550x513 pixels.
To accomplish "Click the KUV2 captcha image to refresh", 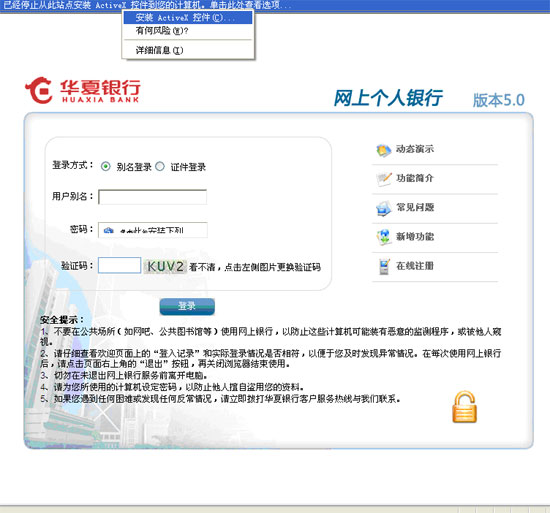I will tap(166, 266).
